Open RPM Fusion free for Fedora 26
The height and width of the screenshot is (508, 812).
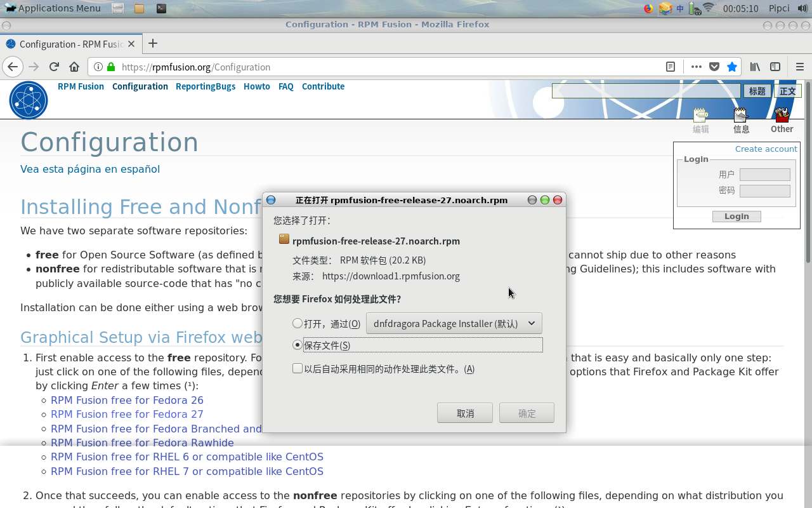127,400
